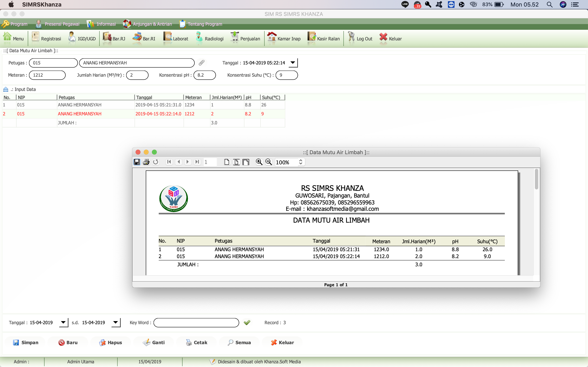Image resolution: width=588 pixels, height=367 pixels.
Task: Click the Simpan button
Action: click(26, 342)
